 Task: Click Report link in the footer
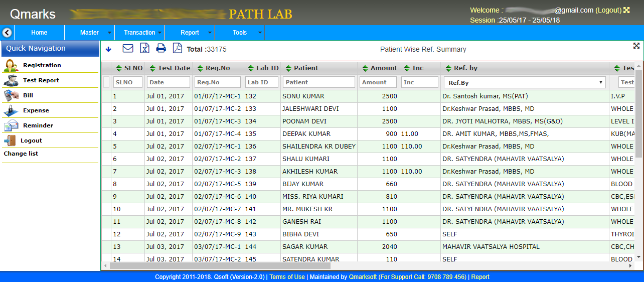[480, 277]
